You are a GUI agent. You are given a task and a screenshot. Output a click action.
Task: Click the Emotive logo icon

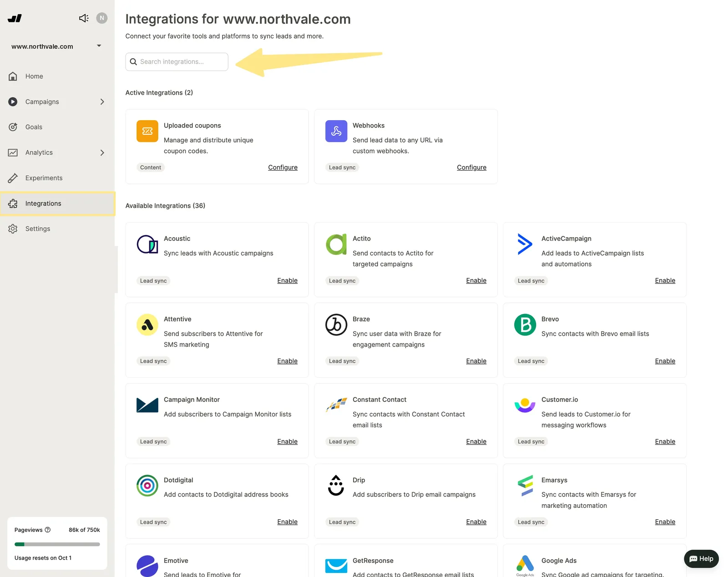point(147,566)
